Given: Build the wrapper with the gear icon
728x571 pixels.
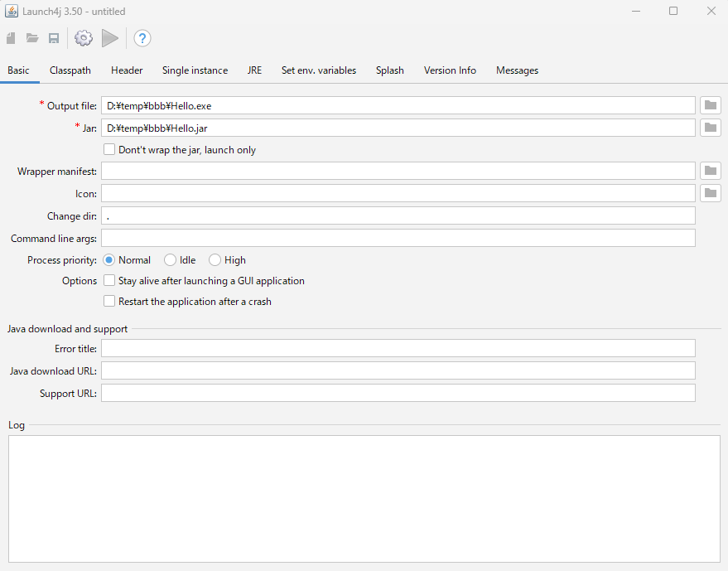Looking at the screenshot, I should [x=83, y=38].
